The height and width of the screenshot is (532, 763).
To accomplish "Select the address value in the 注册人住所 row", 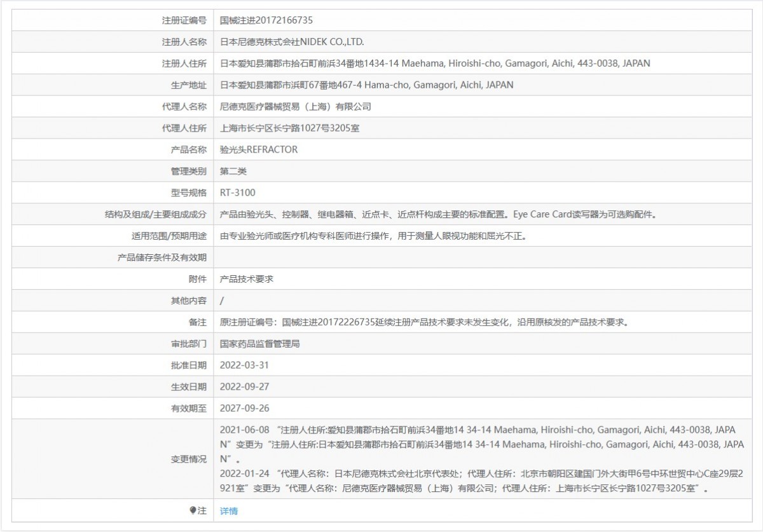I will point(435,64).
